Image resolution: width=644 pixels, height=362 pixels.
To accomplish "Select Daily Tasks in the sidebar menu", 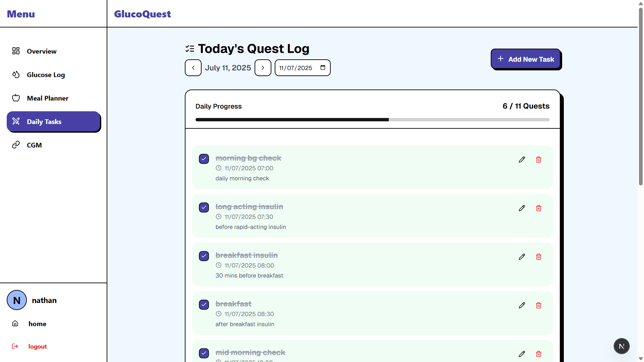I will tap(44, 121).
